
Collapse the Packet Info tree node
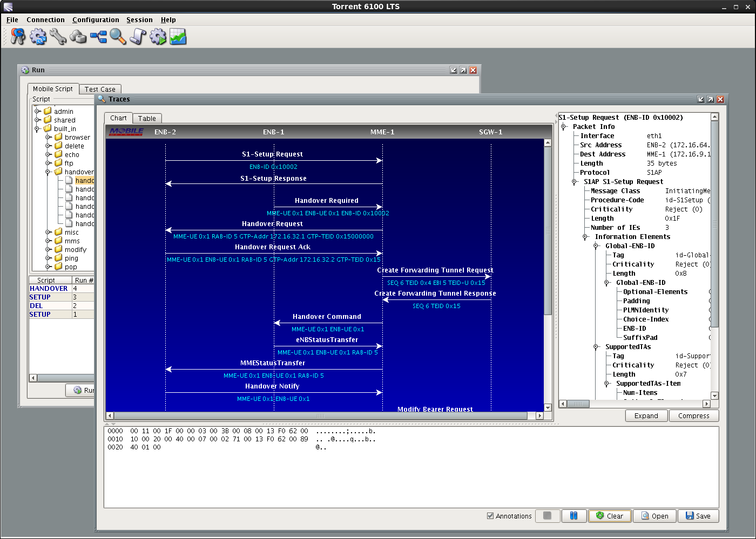pos(563,127)
